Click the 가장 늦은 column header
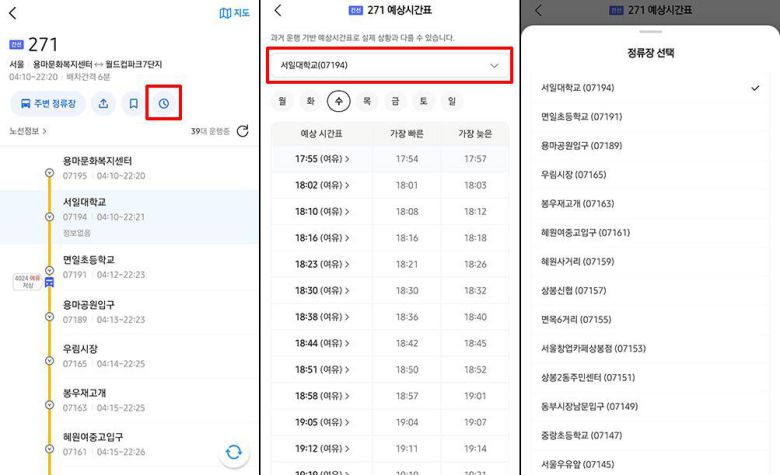The height and width of the screenshot is (475, 780). [475, 133]
